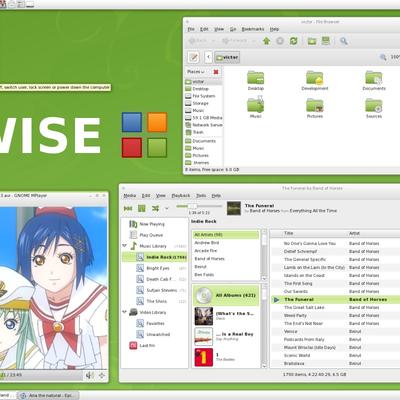The width and height of the screenshot is (400, 400).
Task: Open the Home folder toolbar icon
Action: (x=312, y=41)
